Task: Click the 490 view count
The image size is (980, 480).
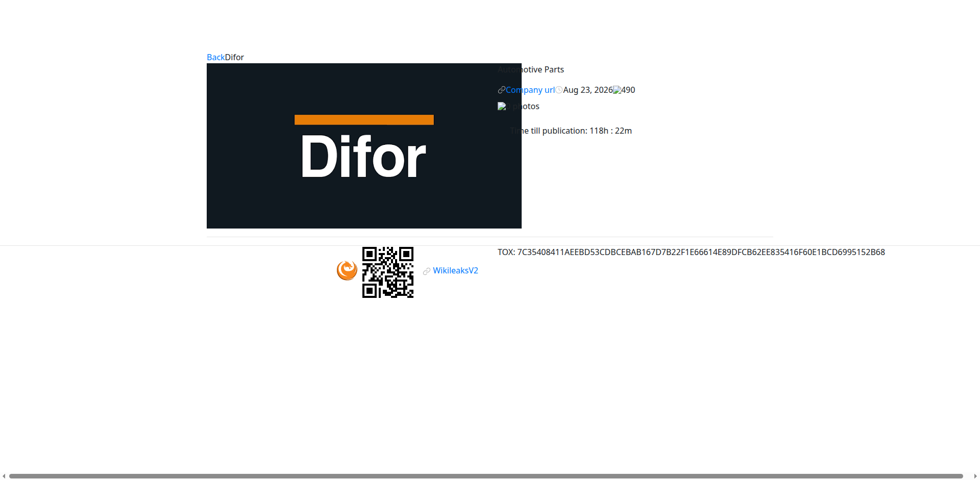Action: (x=628, y=90)
